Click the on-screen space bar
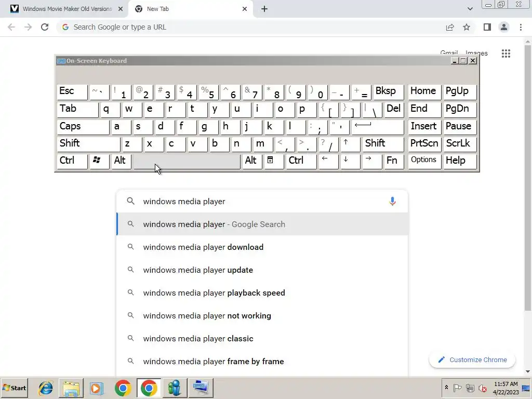532x399 pixels. point(187,162)
